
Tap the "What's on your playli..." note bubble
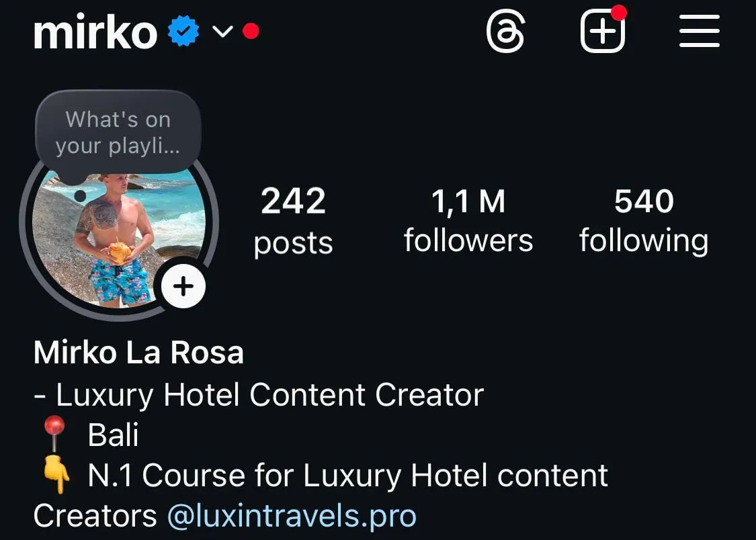pyautogui.click(x=118, y=132)
